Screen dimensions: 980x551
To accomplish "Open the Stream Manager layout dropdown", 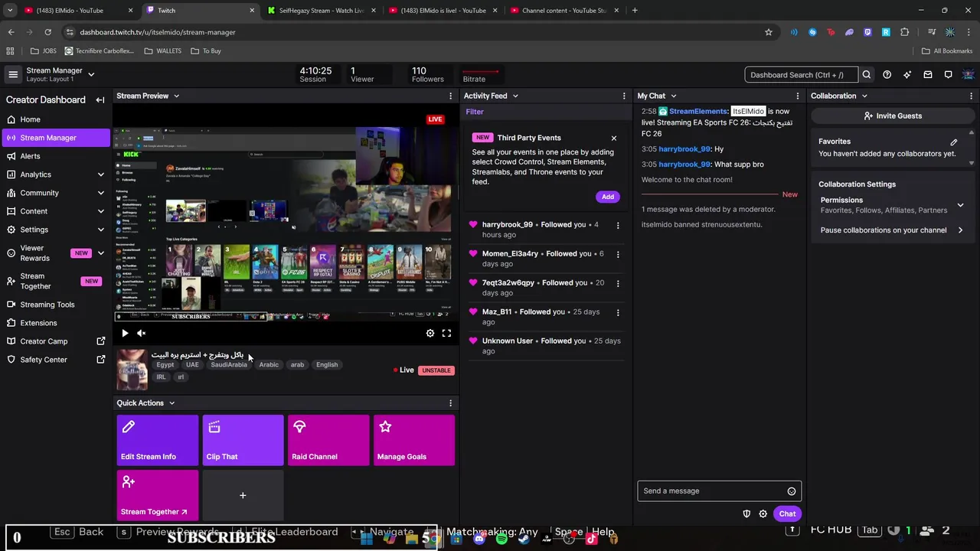I will (91, 74).
